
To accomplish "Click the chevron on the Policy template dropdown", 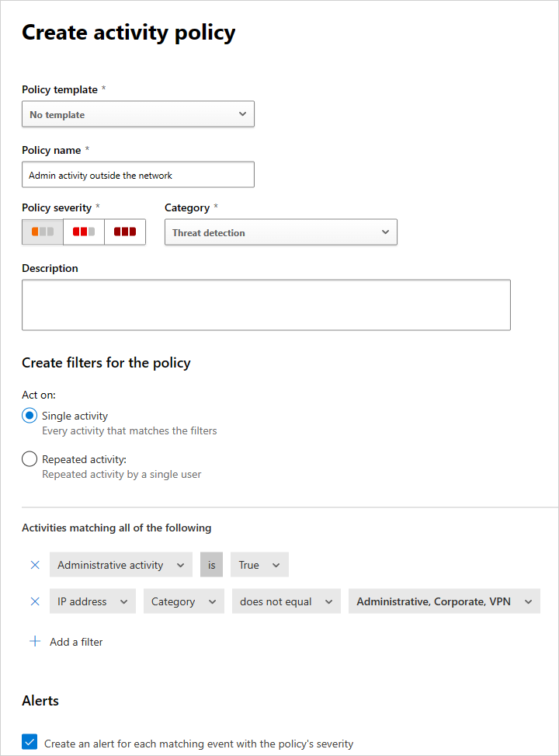I will click(x=243, y=113).
